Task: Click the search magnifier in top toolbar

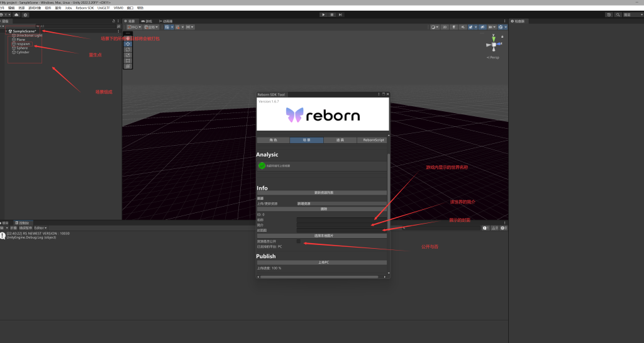Action: 617,14
